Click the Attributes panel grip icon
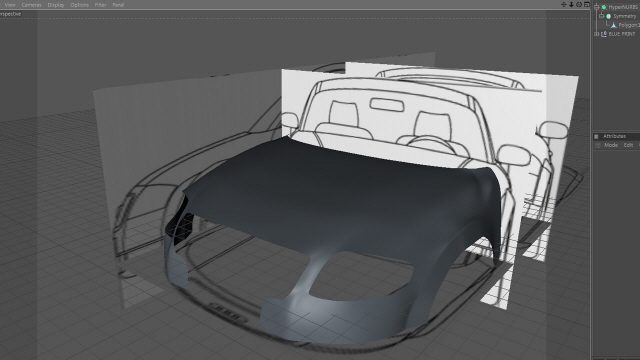Image resolution: width=640 pixels, height=360 pixels. (x=596, y=136)
